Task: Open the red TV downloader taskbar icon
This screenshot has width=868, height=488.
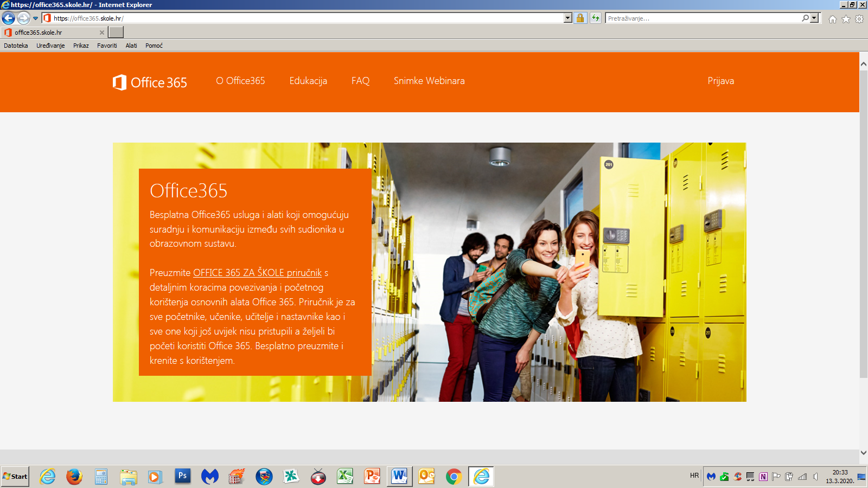Action: (x=318, y=477)
